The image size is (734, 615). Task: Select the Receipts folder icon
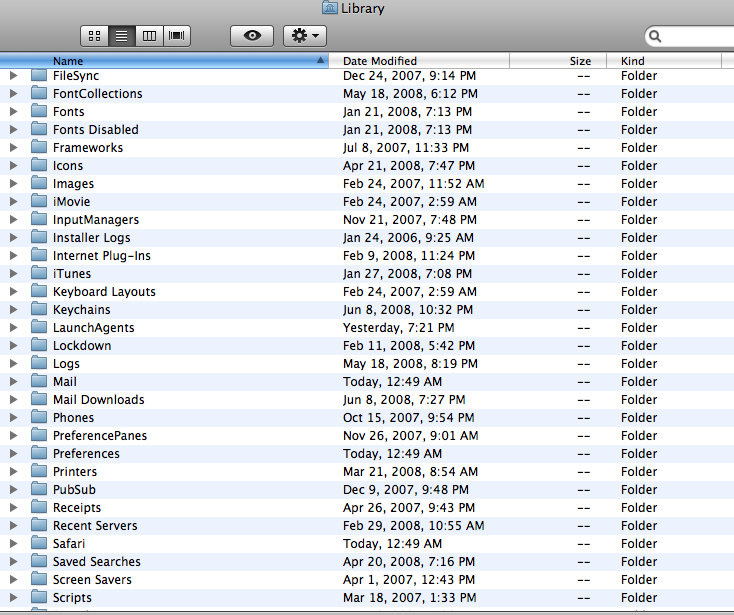coord(39,507)
